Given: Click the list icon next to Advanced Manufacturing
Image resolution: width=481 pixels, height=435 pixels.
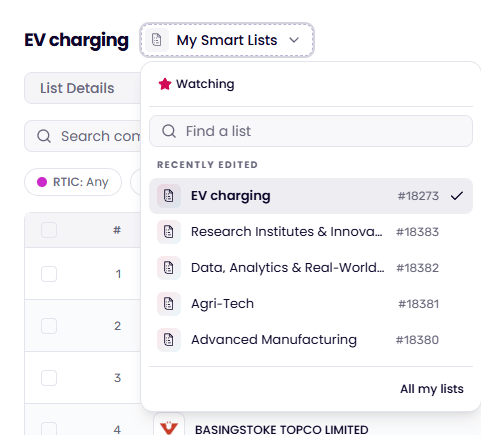Looking at the screenshot, I should click(169, 340).
